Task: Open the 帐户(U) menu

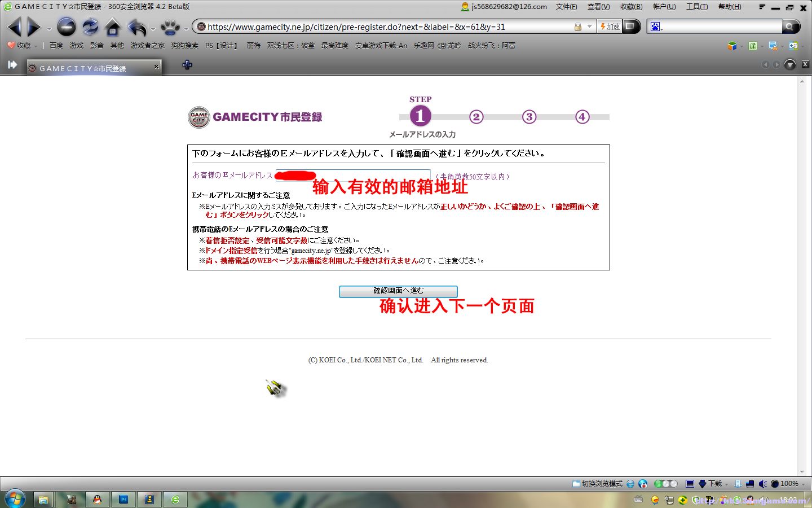Action: point(664,7)
